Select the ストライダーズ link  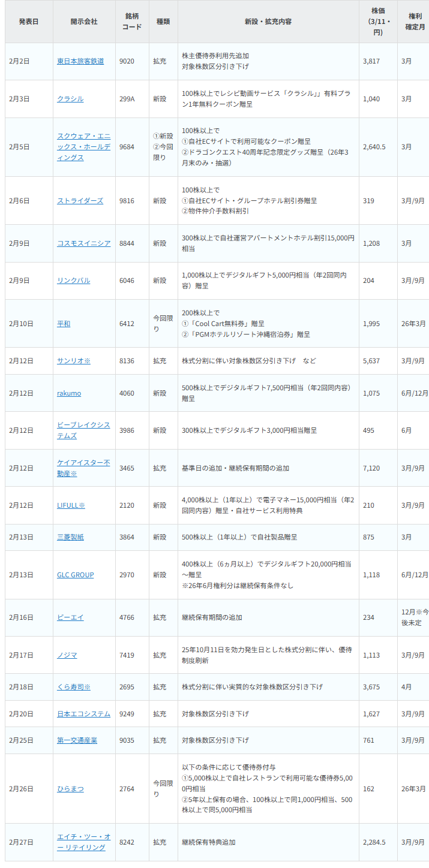(80, 201)
